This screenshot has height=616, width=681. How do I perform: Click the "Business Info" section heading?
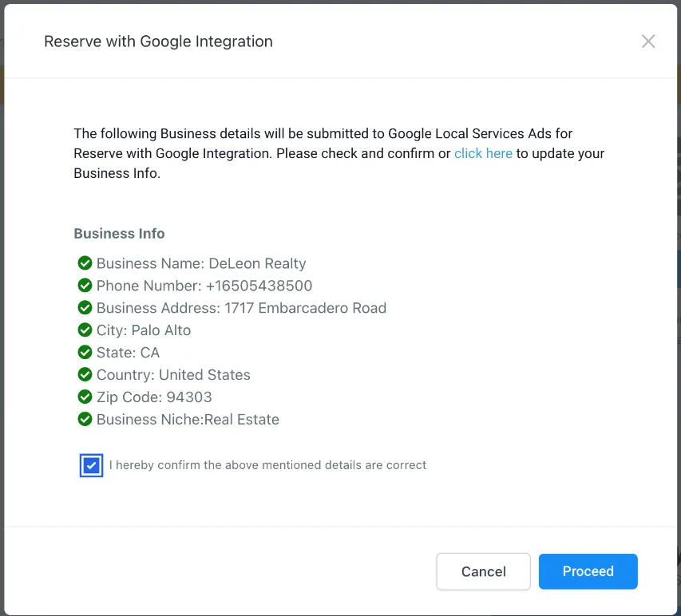pos(119,234)
